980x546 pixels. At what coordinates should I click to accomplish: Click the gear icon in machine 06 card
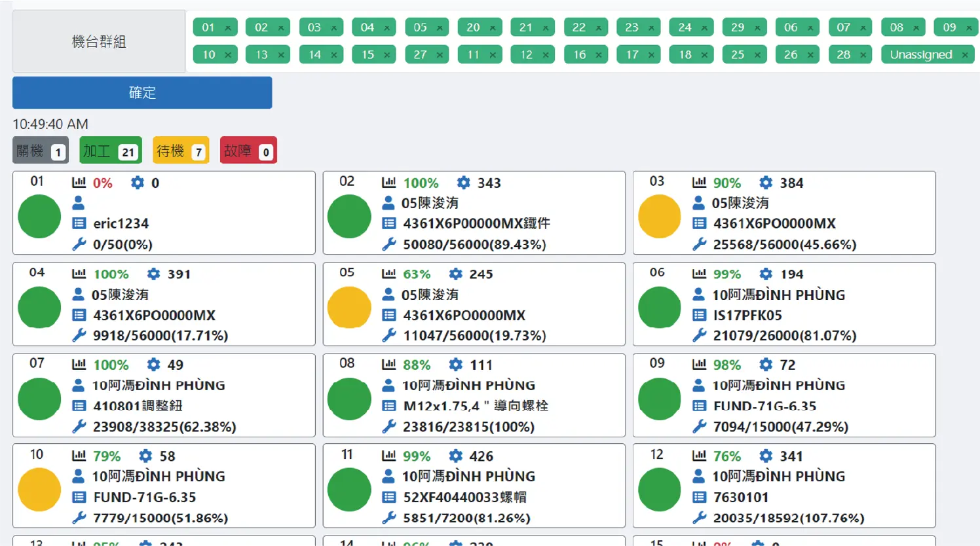tap(765, 274)
